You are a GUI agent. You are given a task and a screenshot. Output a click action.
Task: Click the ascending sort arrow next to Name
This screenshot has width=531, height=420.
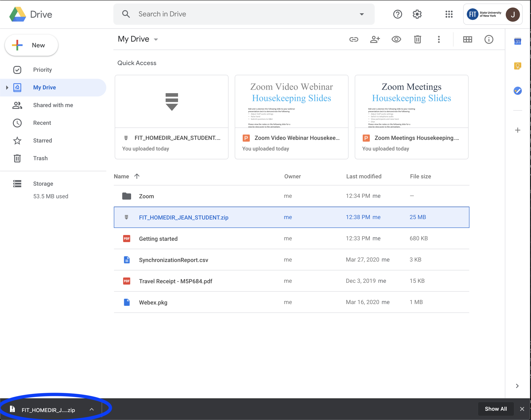coord(137,176)
